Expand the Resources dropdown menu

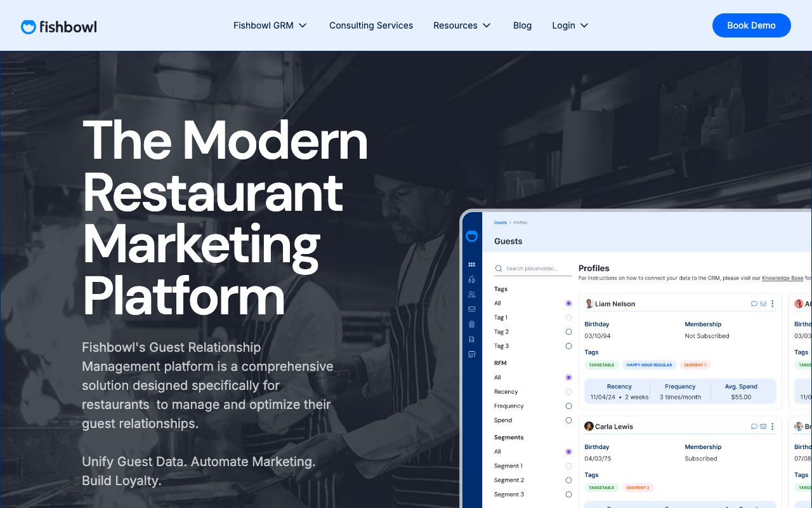click(462, 25)
